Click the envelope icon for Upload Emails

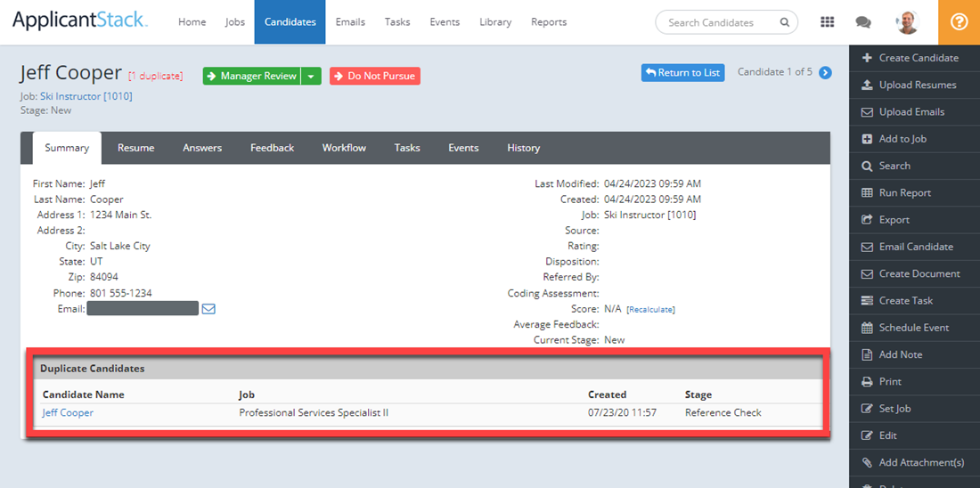[867, 112]
